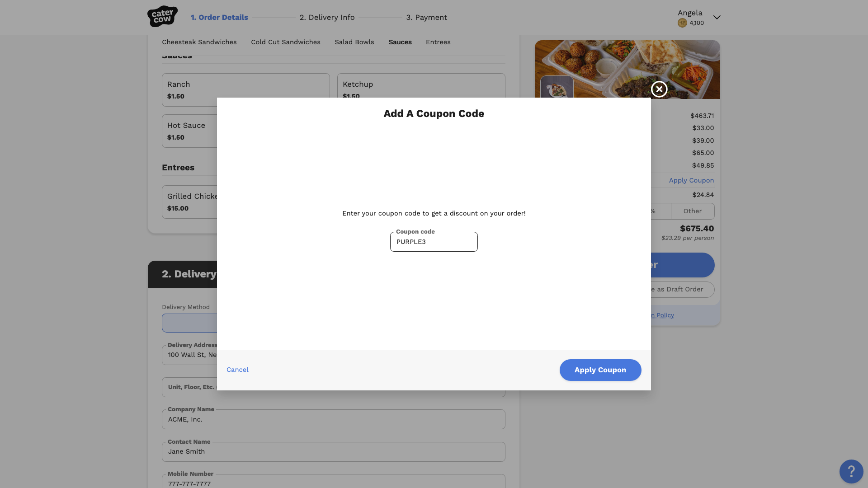Edit the Delivery Address field

(x=189, y=355)
